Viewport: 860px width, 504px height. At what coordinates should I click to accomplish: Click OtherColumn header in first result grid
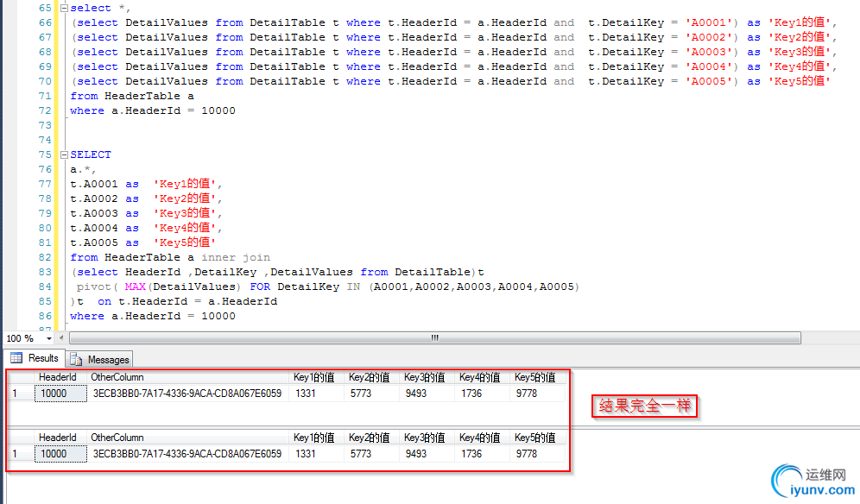click(x=188, y=377)
